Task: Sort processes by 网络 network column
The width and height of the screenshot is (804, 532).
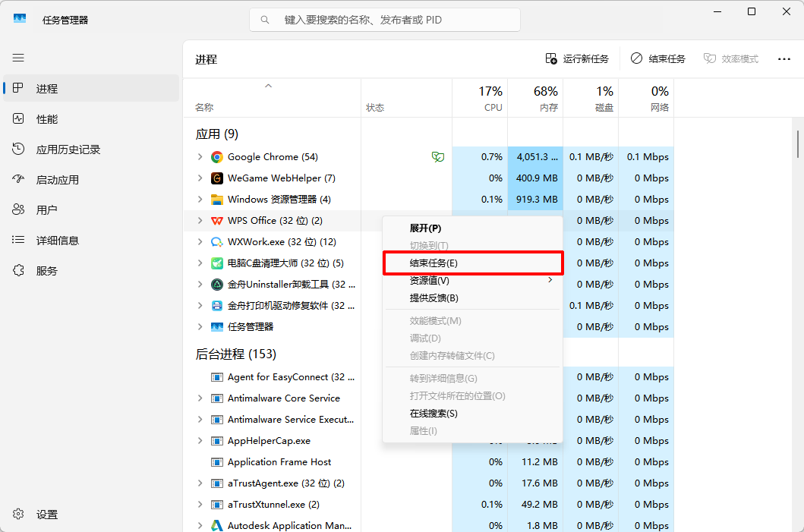Action: 646,99
